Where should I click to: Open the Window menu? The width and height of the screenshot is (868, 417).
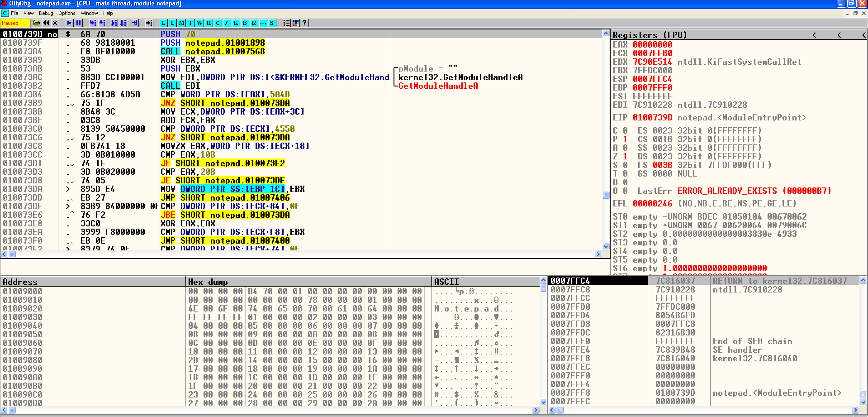89,13
